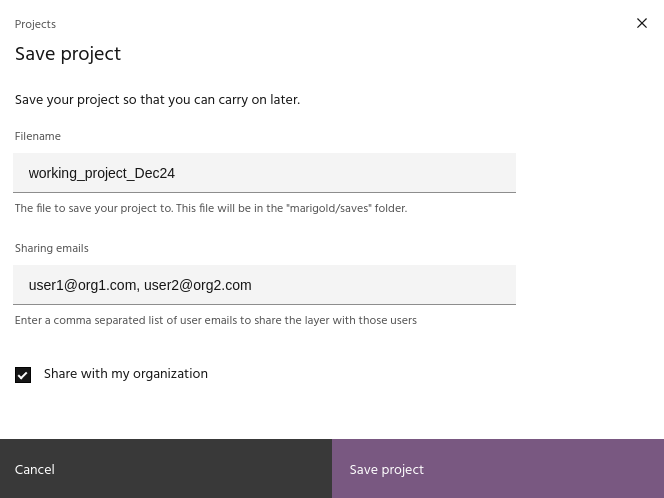Click the Projects breadcrumb label
Screen dimensions: 664x498
click(35, 24)
